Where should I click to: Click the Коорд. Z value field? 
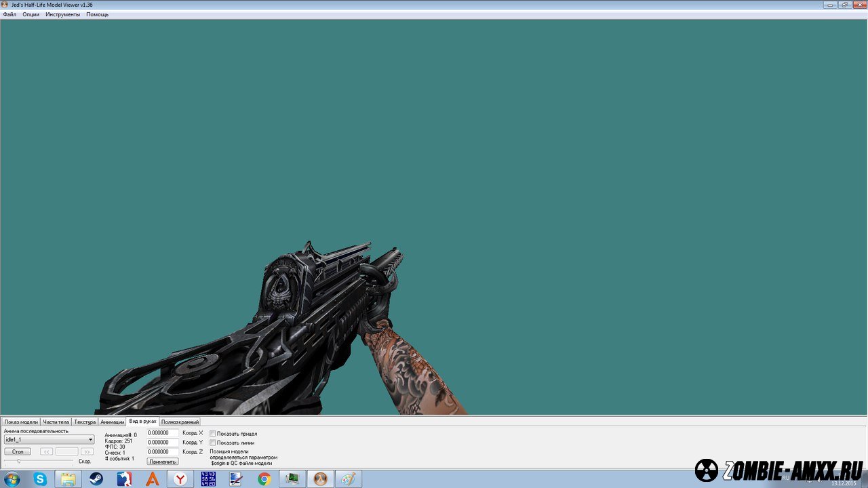(163, 451)
